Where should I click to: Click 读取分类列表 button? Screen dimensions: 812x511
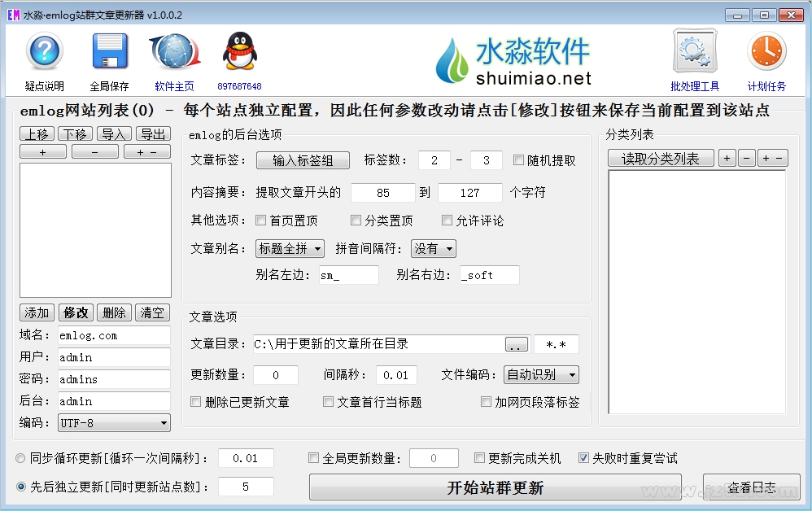(x=661, y=159)
